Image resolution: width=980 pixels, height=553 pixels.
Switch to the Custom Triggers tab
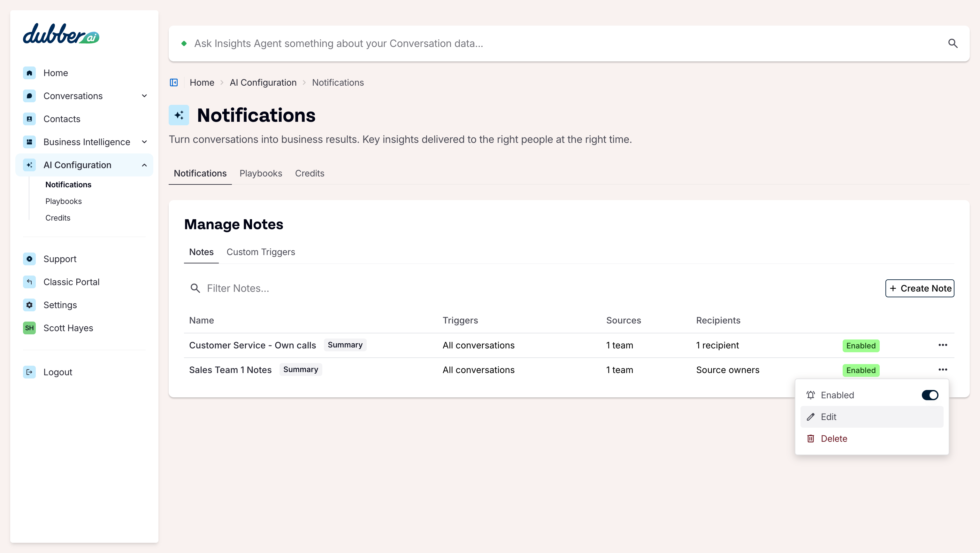pos(261,252)
